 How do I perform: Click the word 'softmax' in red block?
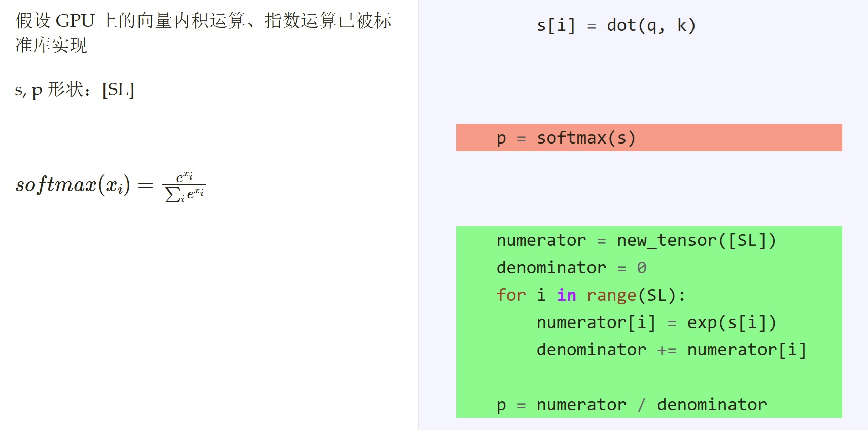click(571, 138)
